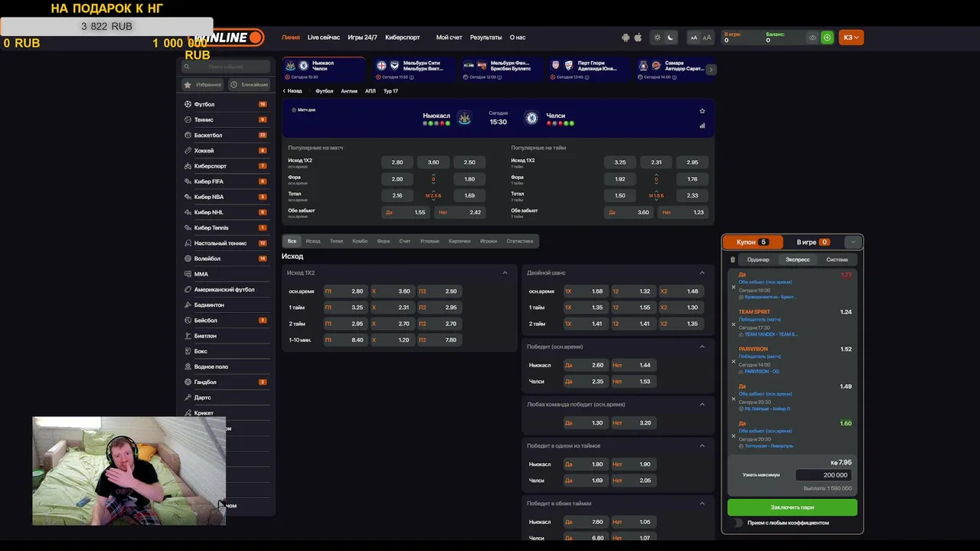The height and width of the screenshot is (551, 980).
Task: Open the КЗ region dropdown
Action: tap(851, 37)
